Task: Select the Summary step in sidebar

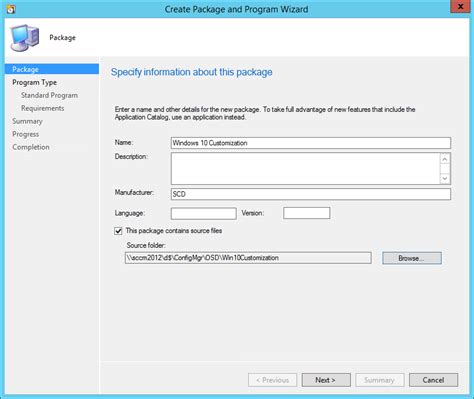Action: click(x=27, y=121)
